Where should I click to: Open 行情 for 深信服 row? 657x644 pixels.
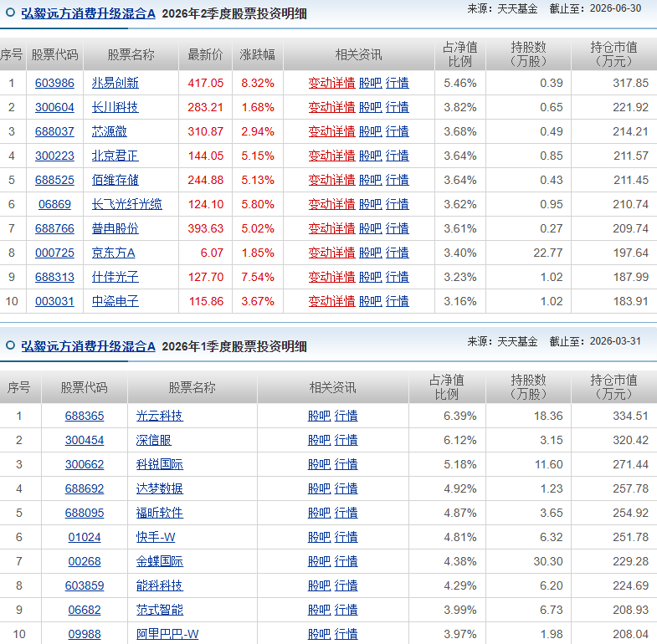(346, 440)
